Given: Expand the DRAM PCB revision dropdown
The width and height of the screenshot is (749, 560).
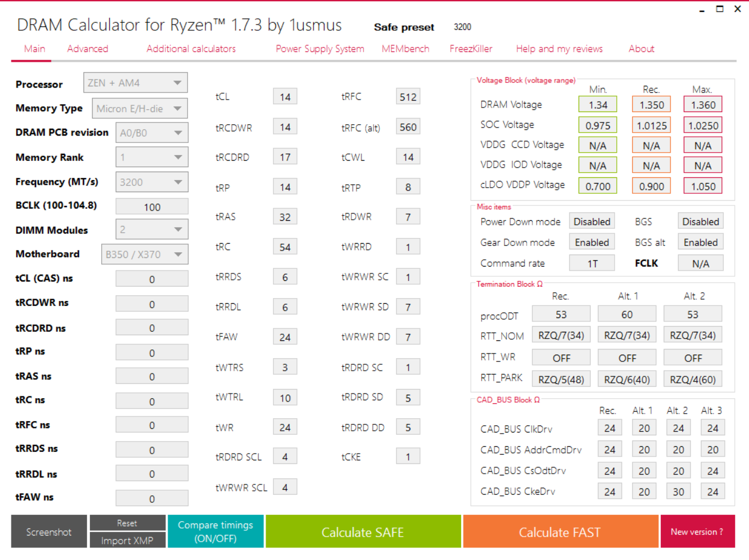Looking at the screenshot, I should (152, 133).
